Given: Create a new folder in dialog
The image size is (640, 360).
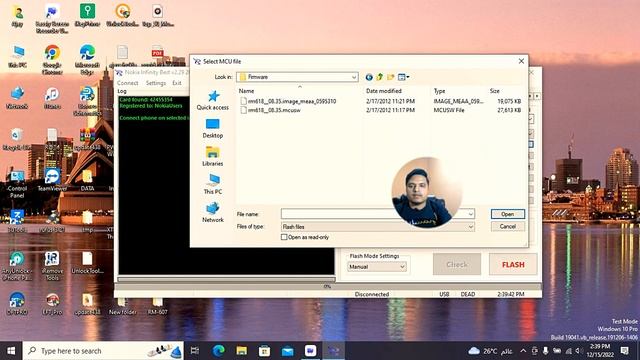Looking at the screenshot, I should (391, 77).
